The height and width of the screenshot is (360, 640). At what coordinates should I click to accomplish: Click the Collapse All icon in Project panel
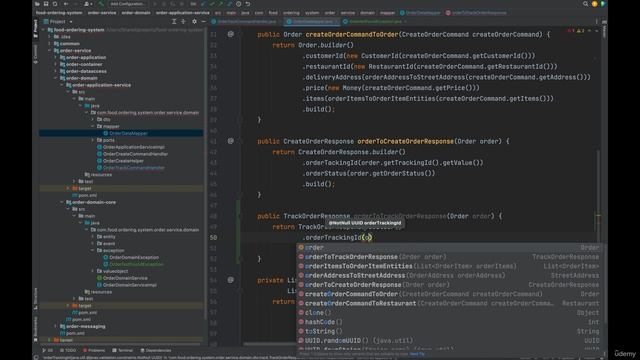[183, 21]
